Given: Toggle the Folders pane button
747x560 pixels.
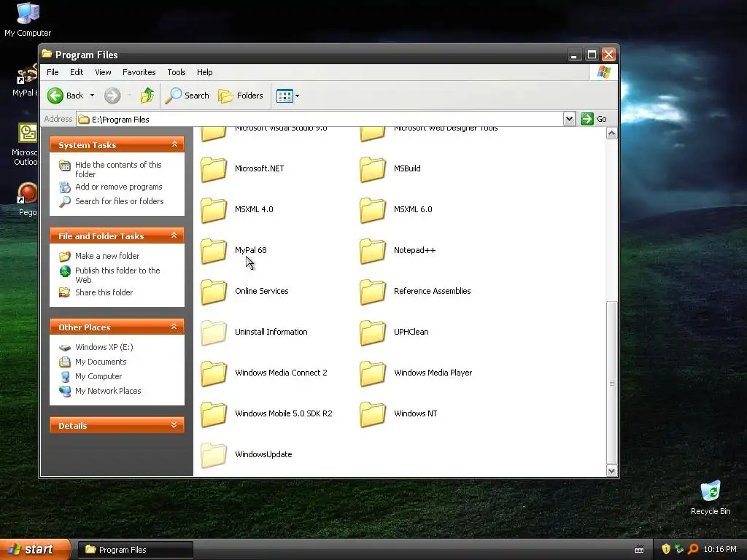Looking at the screenshot, I should click(x=241, y=96).
